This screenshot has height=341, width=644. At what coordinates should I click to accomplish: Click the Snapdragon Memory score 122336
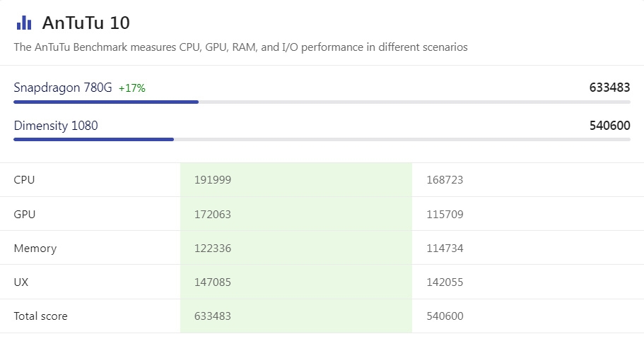click(213, 249)
